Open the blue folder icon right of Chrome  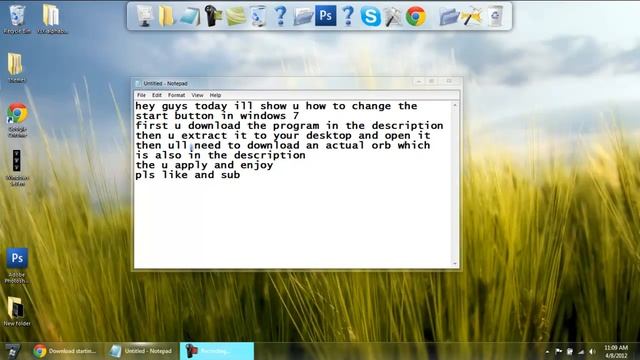pyautogui.click(x=449, y=17)
